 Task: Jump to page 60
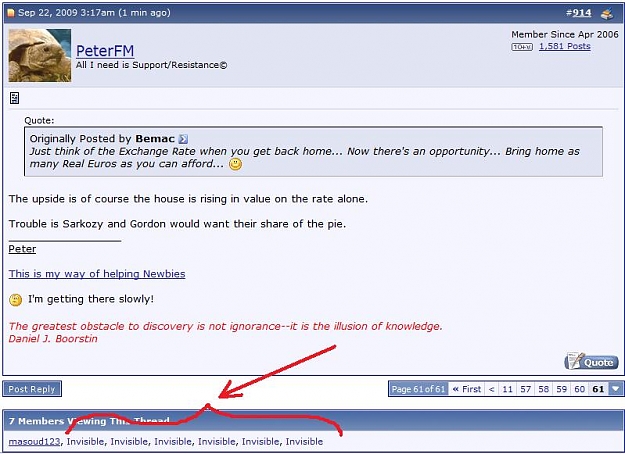pos(580,389)
